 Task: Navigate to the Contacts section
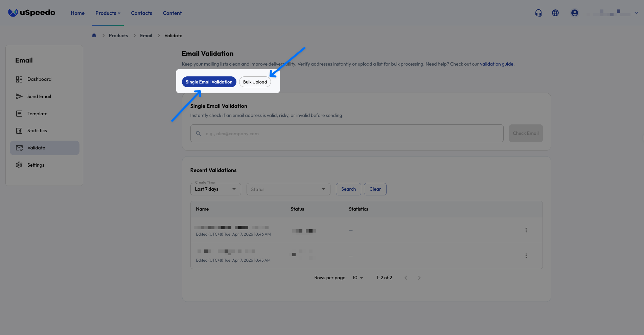[x=141, y=13]
